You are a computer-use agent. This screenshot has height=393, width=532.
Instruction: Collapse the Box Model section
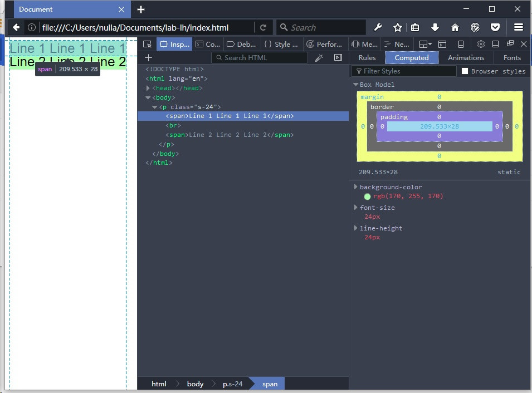click(356, 85)
